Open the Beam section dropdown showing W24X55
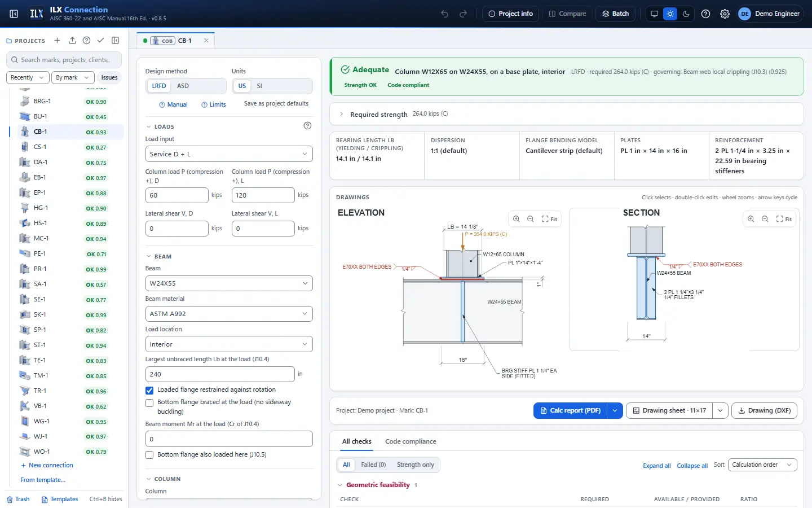 [229, 283]
